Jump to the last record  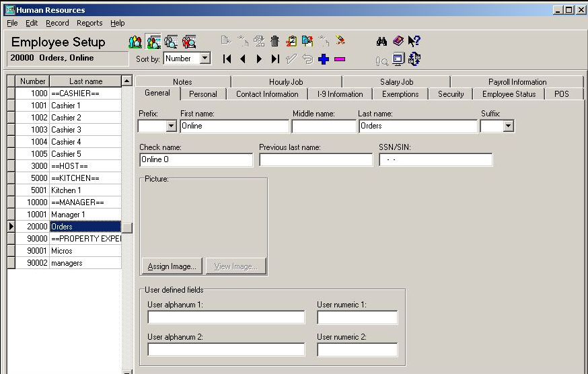(x=276, y=59)
